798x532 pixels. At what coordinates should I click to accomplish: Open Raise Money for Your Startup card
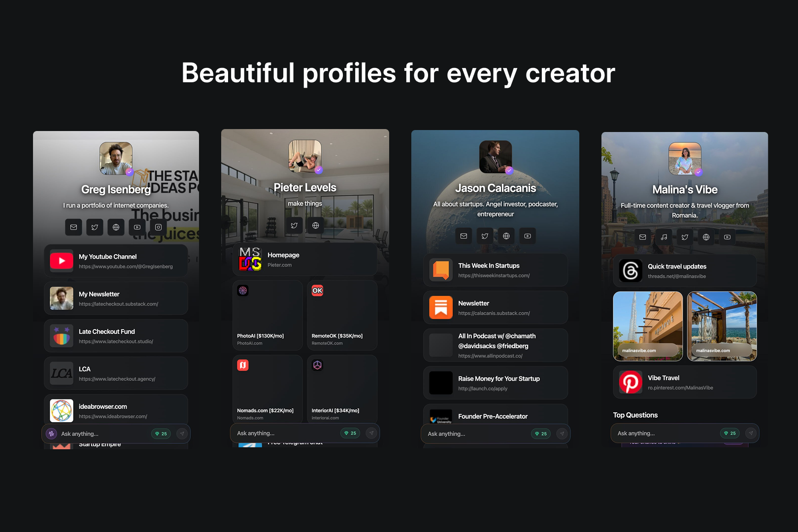point(496,383)
